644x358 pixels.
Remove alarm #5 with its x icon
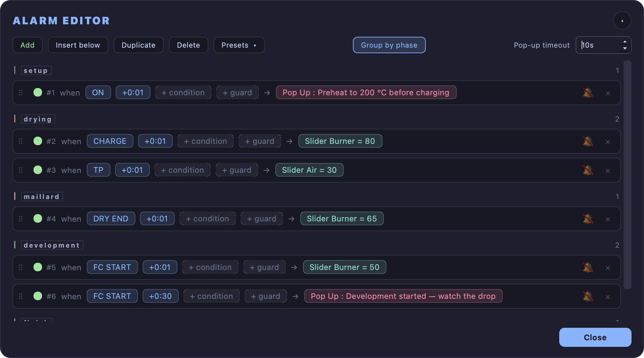[608, 268]
